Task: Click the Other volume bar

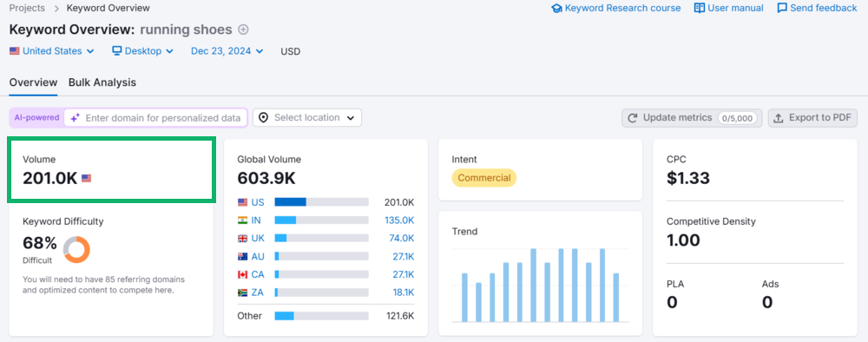Action: coord(322,316)
